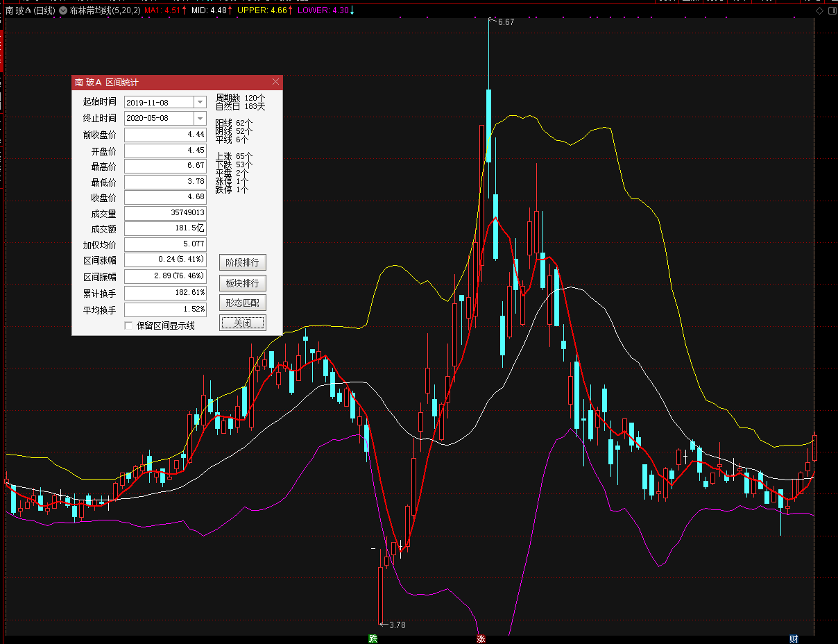Click the 成交额 value 181.5亿
Screen dimensions: 838x644
coord(165,229)
